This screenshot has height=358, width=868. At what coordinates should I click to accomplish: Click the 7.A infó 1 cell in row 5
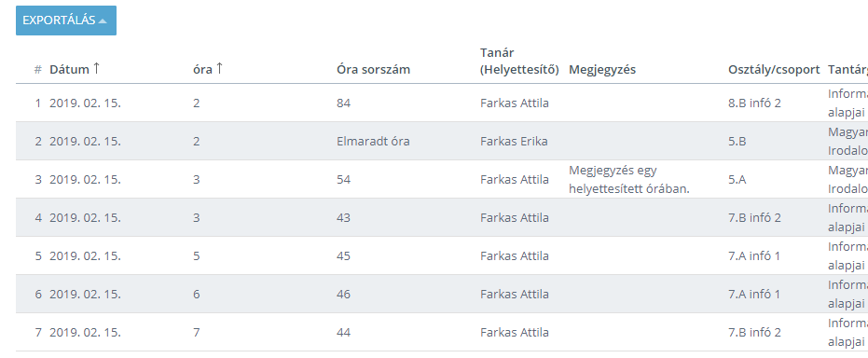754,256
